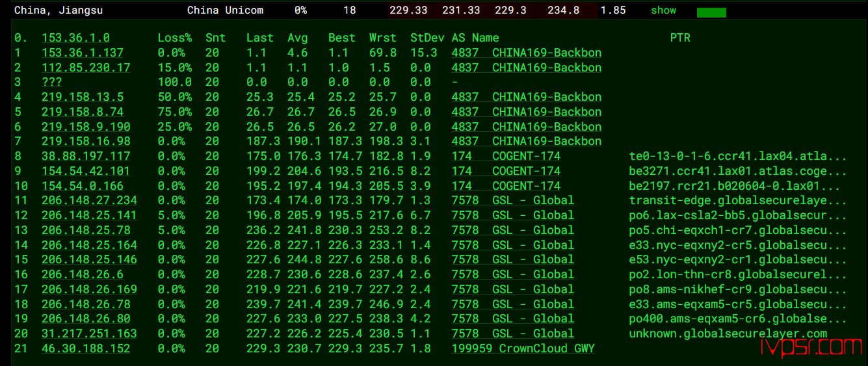
Task: Click the 'show' link in top row
Action: pos(663,10)
